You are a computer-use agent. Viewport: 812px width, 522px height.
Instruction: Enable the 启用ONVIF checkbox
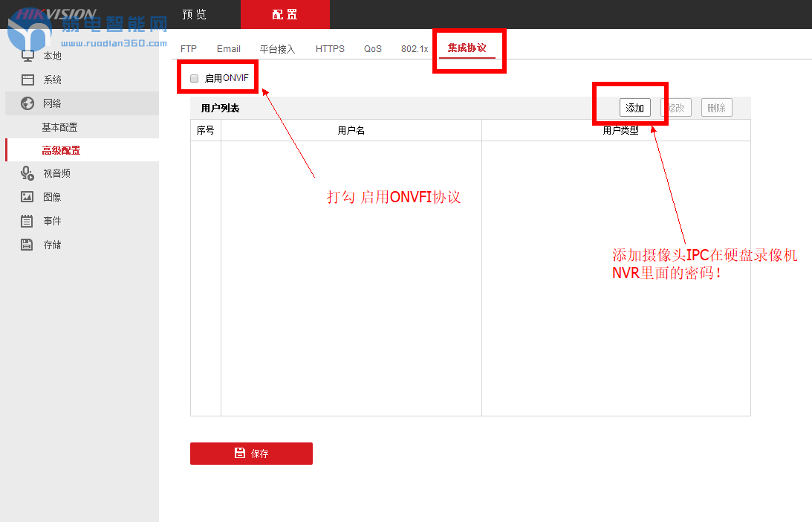[195, 78]
